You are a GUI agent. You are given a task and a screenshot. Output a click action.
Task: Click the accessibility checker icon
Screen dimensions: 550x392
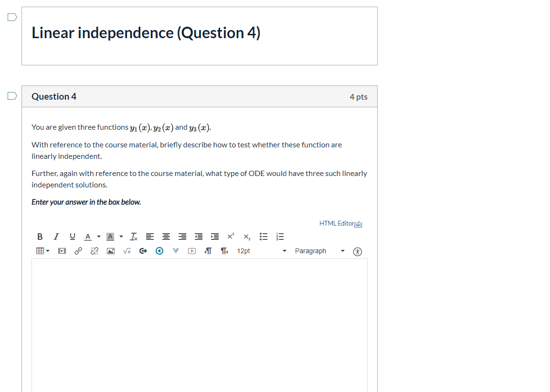[x=357, y=251]
